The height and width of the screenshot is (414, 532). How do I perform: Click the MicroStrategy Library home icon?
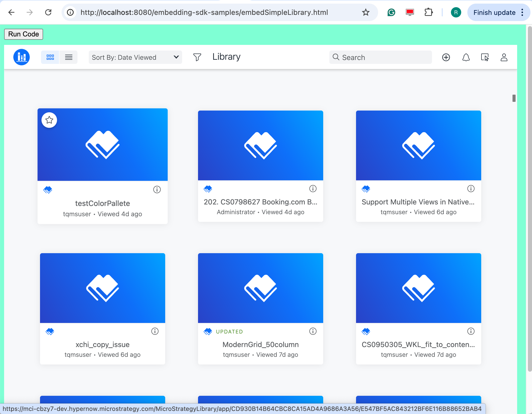22,57
